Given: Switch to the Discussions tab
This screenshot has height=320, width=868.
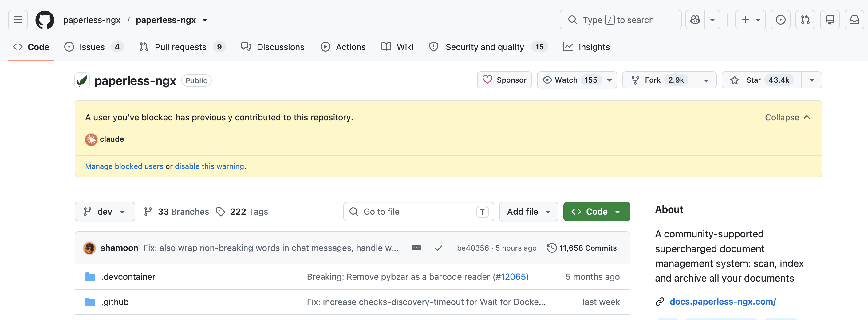Looking at the screenshot, I should pos(273,47).
